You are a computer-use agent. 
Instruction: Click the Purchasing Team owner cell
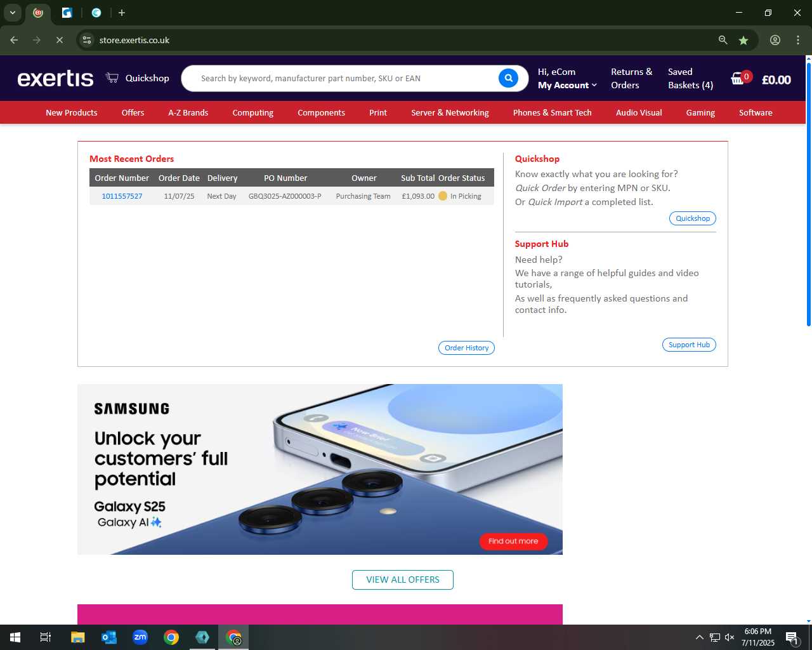[363, 196]
